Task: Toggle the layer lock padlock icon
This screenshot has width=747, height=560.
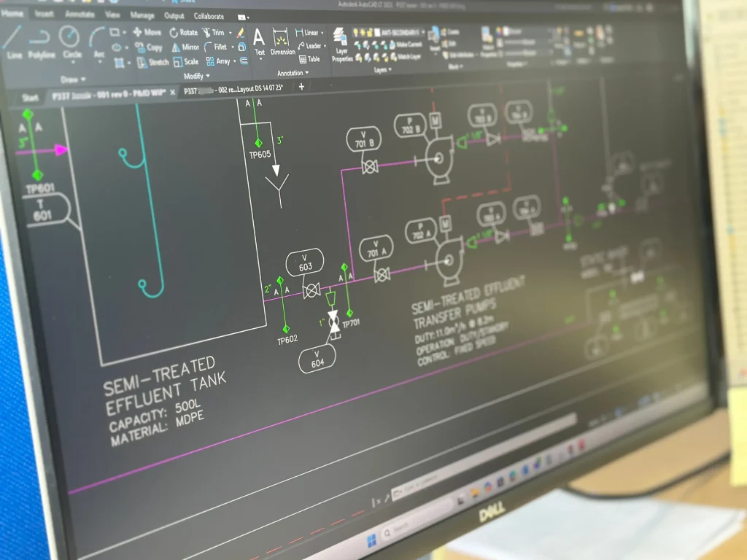Action: click(x=370, y=32)
